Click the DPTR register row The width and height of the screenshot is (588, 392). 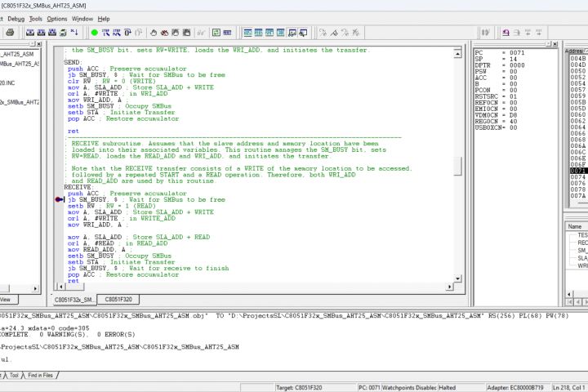(x=500, y=65)
